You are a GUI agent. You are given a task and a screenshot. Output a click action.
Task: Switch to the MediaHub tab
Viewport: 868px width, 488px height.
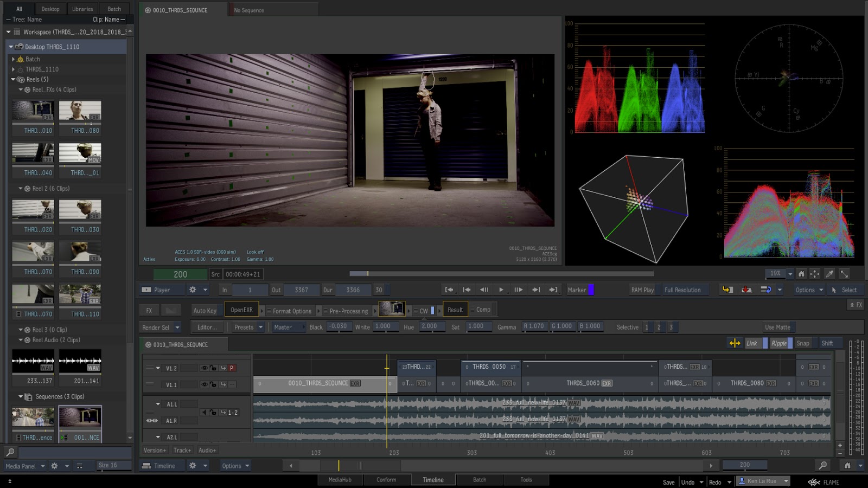pyautogui.click(x=340, y=480)
